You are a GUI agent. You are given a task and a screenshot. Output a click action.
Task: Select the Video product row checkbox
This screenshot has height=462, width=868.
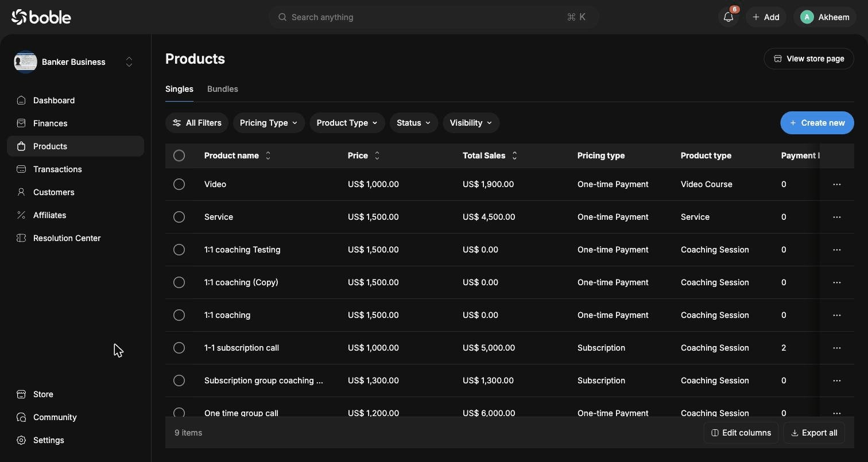click(179, 184)
